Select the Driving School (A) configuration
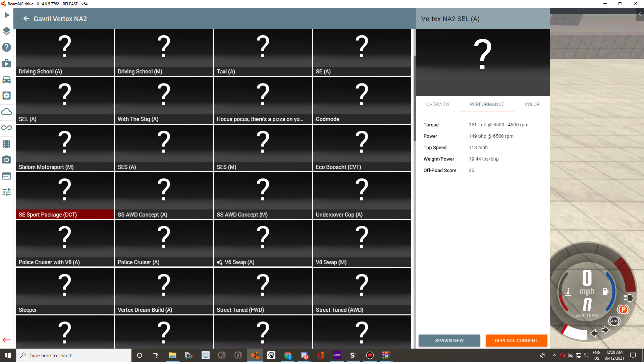Screen dimensions: 644x362 click(65, 52)
